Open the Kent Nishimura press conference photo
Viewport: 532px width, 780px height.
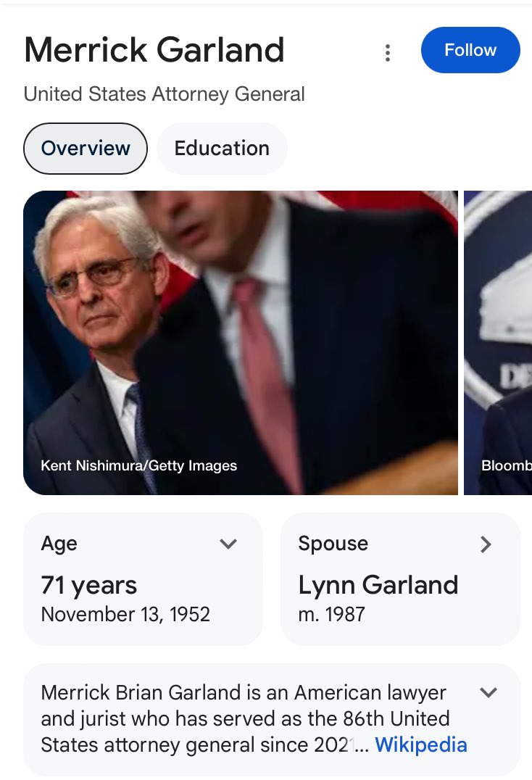click(x=240, y=342)
